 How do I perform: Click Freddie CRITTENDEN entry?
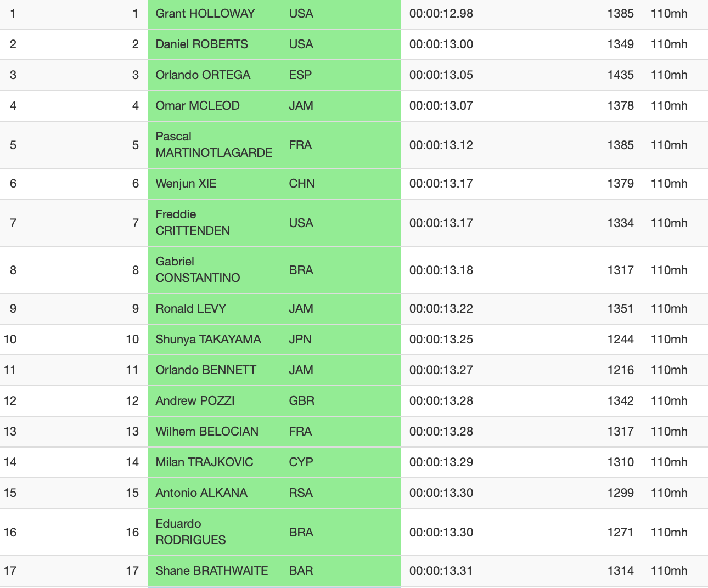tap(193, 223)
